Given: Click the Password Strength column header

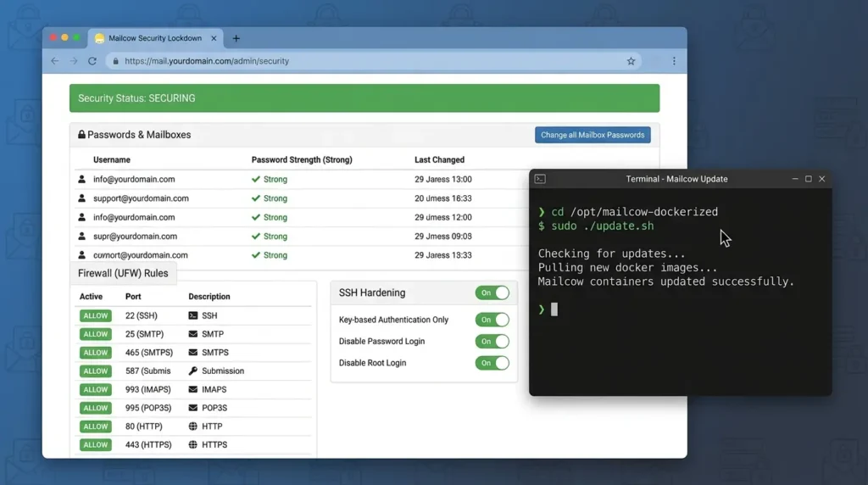Looking at the screenshot, I should 302,159.
